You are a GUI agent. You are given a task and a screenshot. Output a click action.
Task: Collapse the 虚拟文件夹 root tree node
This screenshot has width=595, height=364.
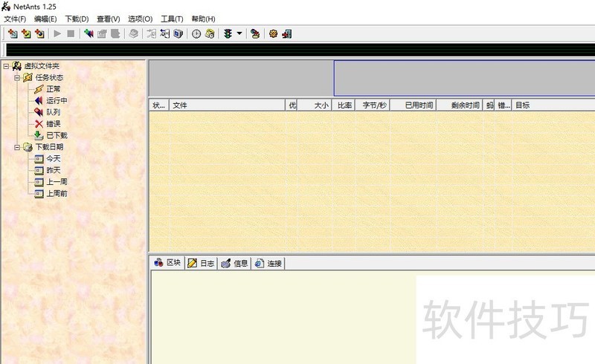coord(6,66)
